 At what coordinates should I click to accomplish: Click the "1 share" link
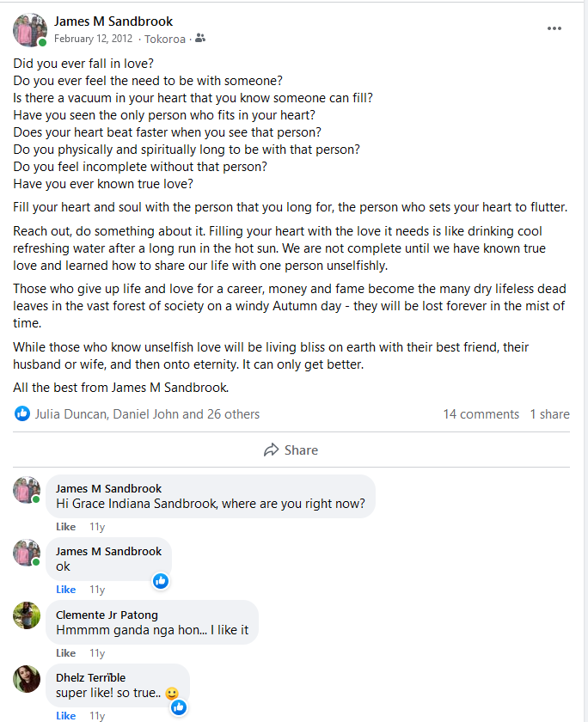click(x=549, y=414)
